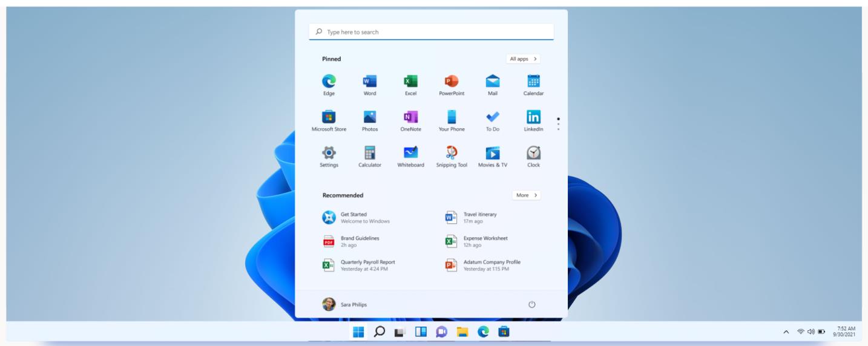Click More in the Recommended section
868x346 pixels.
click(x=527, y=195)
